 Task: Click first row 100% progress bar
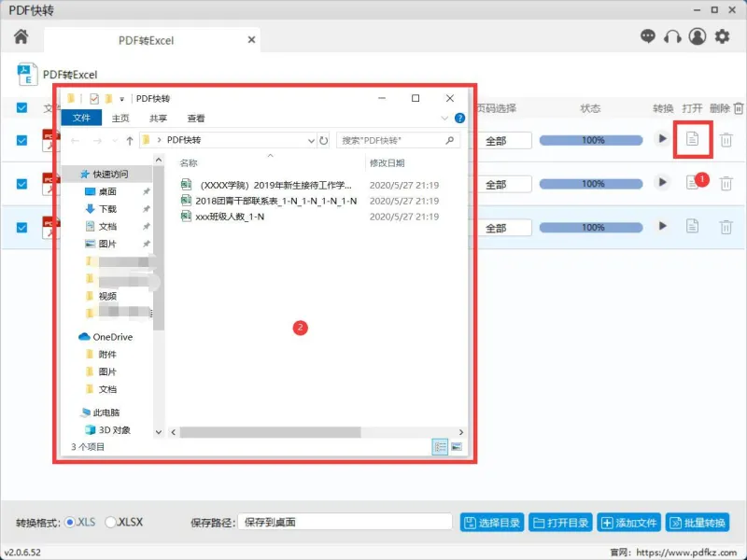[591, 140]
